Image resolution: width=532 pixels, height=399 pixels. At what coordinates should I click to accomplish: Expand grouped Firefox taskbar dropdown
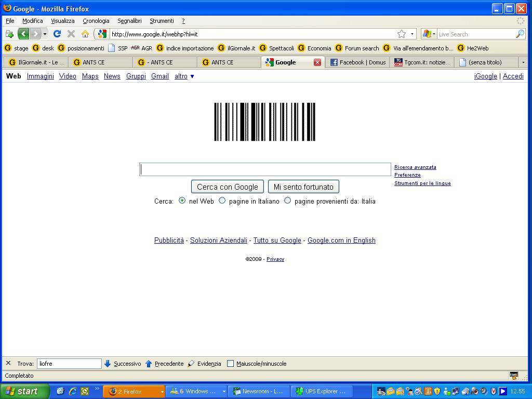[162, 392]
